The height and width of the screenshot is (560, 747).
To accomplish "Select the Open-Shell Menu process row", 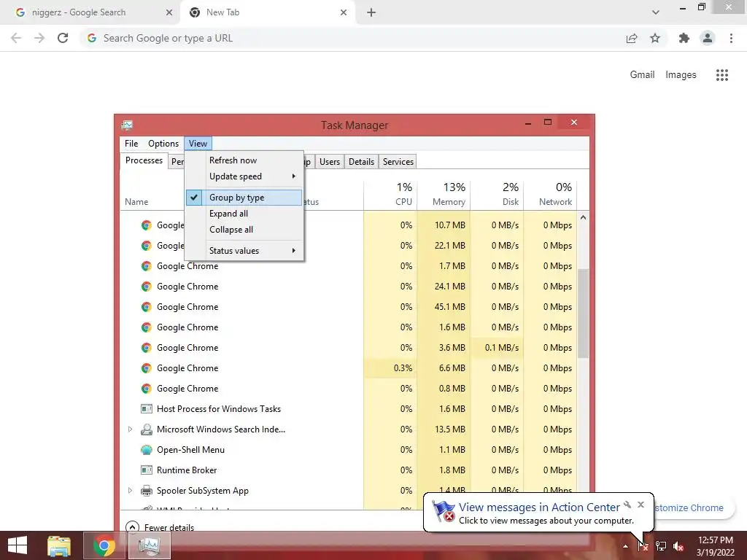I will coord(349,449).
